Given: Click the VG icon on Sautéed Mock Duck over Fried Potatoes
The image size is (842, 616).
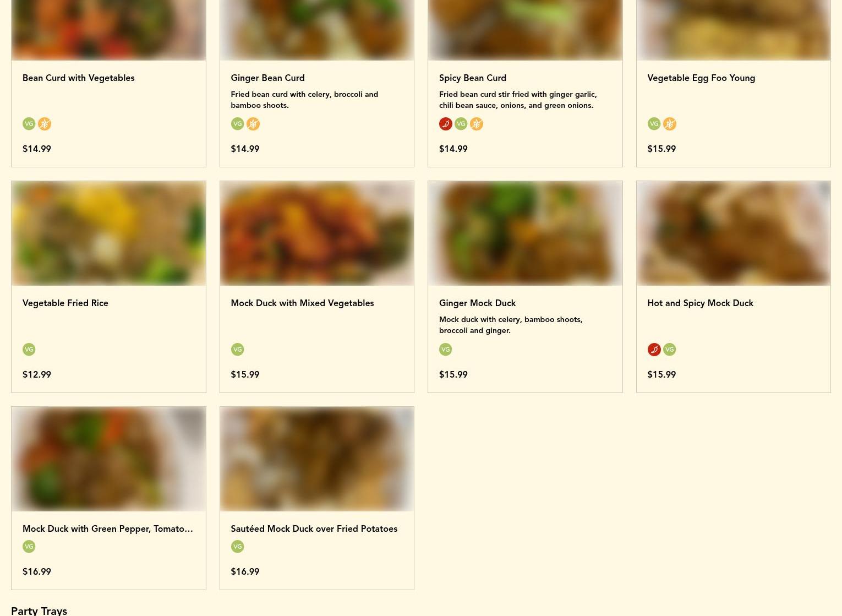Looking at the screenshot, I should pyautogui.click(x=237, y=547).
